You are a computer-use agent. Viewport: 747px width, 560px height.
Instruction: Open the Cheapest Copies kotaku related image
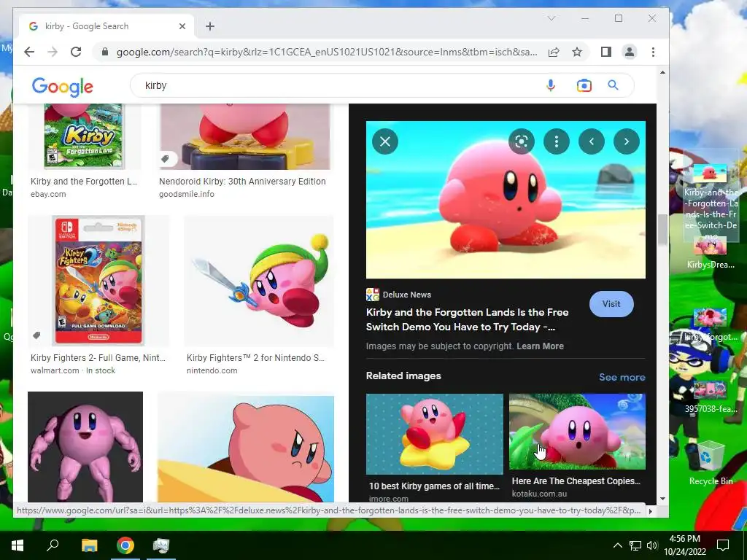point(578,432)
